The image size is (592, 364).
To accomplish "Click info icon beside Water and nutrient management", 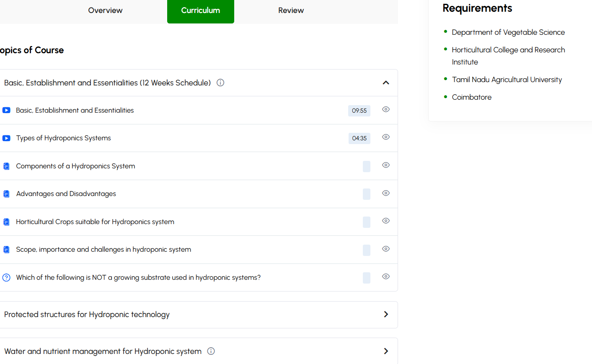I will tap(211, 351).
